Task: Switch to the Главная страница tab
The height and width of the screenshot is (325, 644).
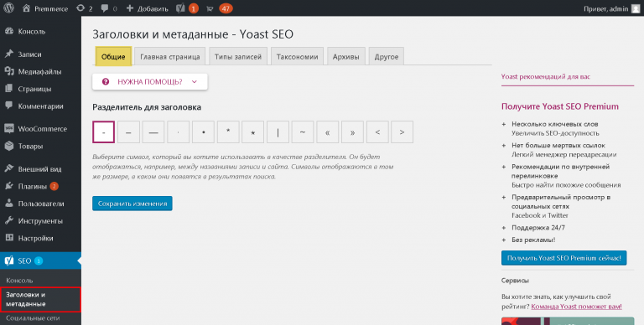Action: pyautogui.click(x=170, y=57)
